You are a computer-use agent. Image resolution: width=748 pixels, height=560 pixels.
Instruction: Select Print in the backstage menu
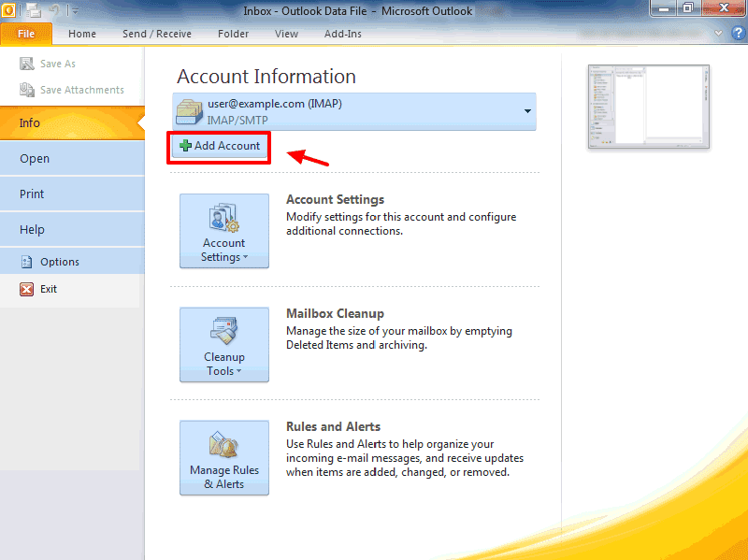click(32, 194)
